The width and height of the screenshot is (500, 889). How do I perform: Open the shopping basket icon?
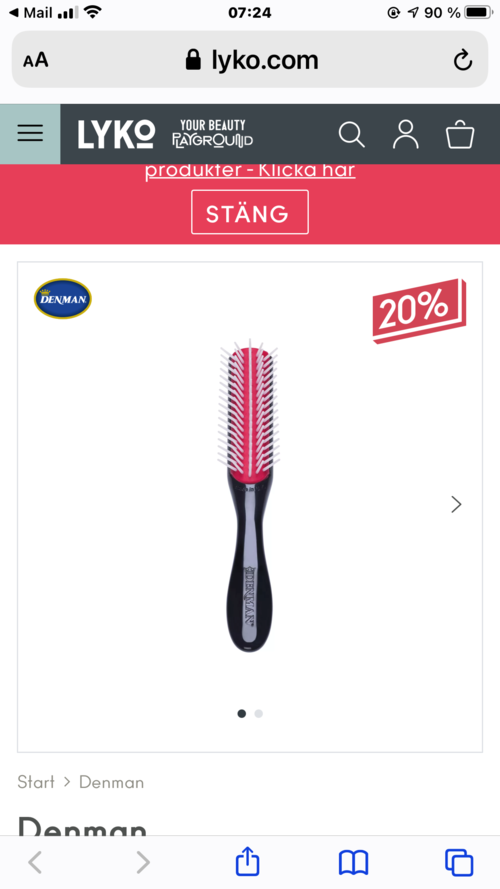tap(460, 134)
